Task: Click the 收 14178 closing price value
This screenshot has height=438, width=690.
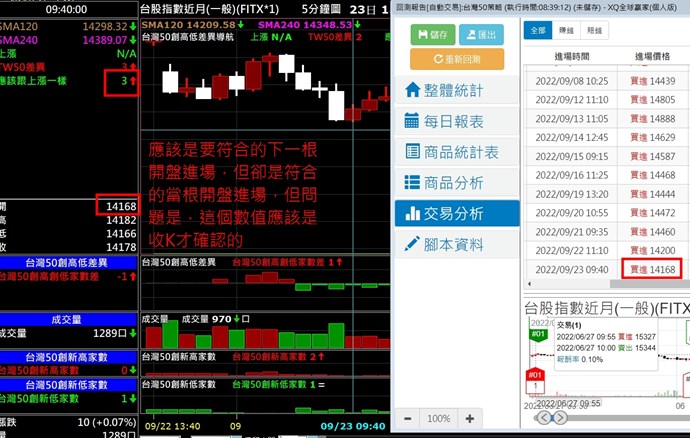Action: (x=121, y=247)
